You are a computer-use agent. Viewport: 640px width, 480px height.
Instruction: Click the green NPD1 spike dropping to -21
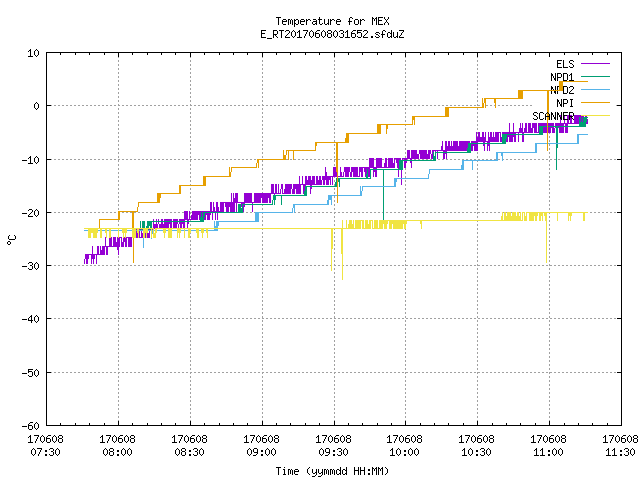point(383,194)
